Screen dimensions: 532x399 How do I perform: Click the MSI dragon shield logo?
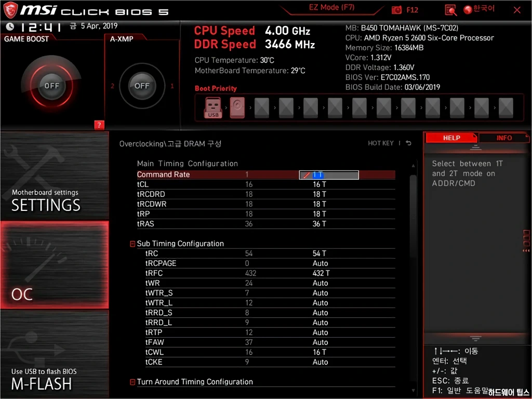[10, 10]
